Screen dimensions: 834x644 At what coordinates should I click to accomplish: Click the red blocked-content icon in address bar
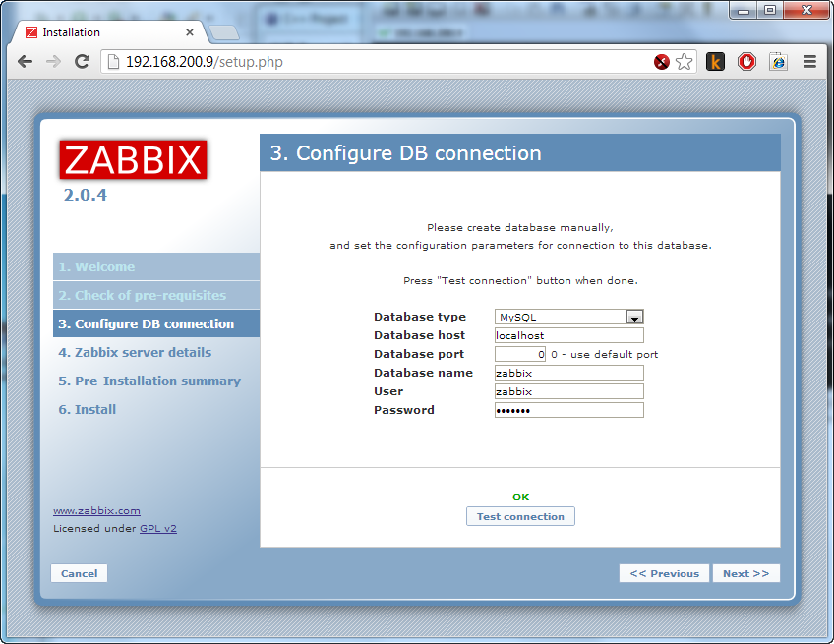click(x=661, y=62)
